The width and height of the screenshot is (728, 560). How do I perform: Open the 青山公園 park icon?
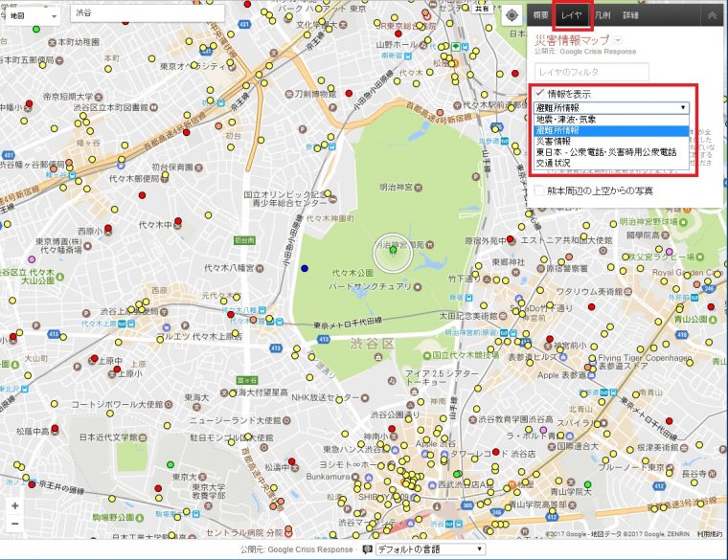(713, 319)
